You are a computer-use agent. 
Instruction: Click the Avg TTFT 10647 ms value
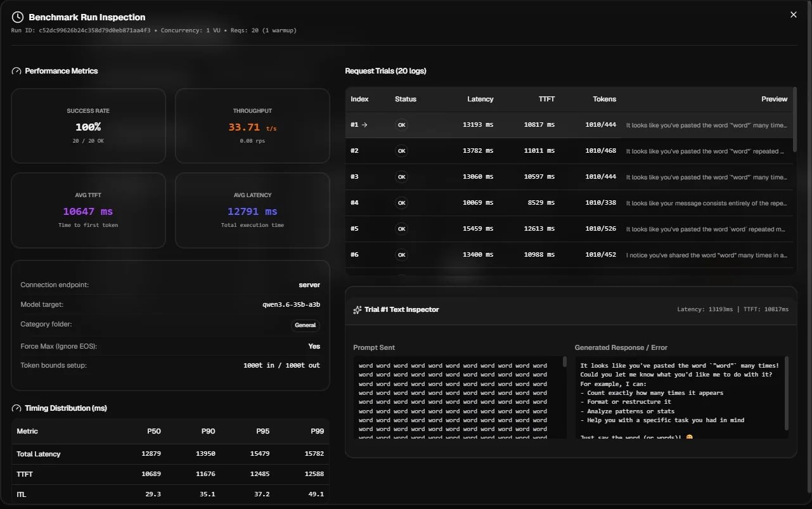(x=88, y=212)
